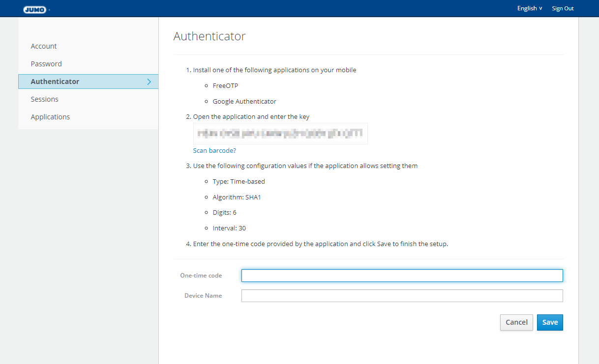Click the Authenticator page heading
This screenshot has width=599, height=364.
210,36
